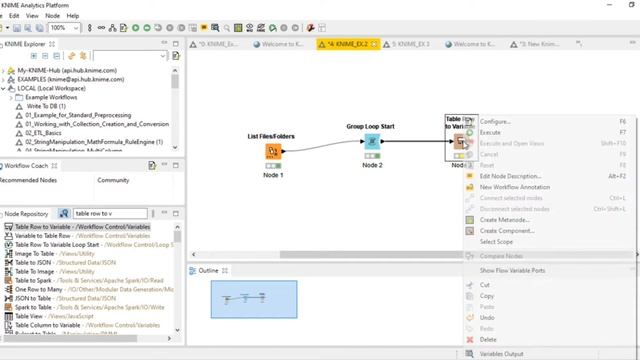This screenshot has width=640, height=360.
Task: Toggle fuzzy search in Node Repository
Action: pyautogui.click(x=64, y=213)
